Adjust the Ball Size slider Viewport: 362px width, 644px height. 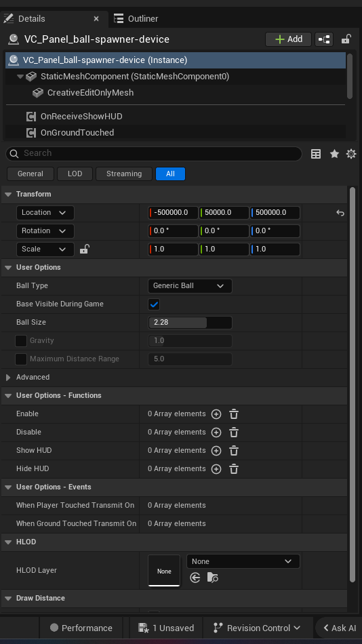click(190, 323)
